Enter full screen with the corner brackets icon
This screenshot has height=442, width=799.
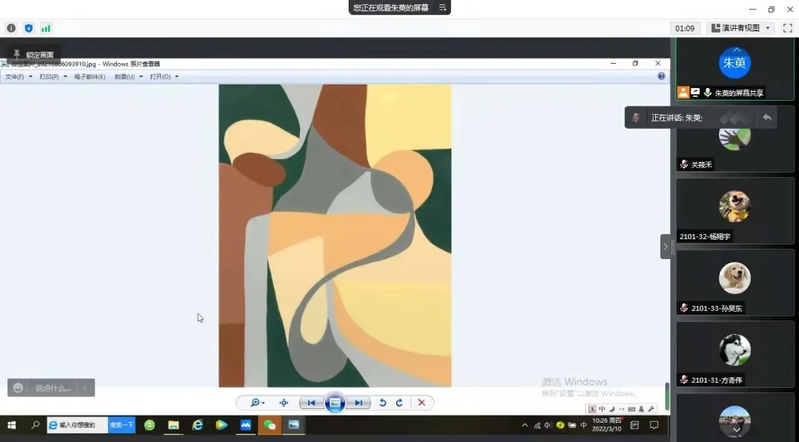[x=787, y=29]
